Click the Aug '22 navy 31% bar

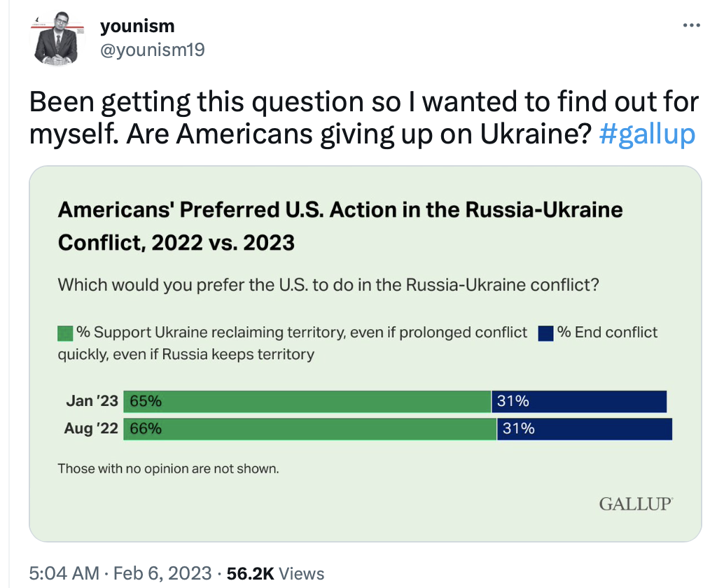[x=585, y=428]
